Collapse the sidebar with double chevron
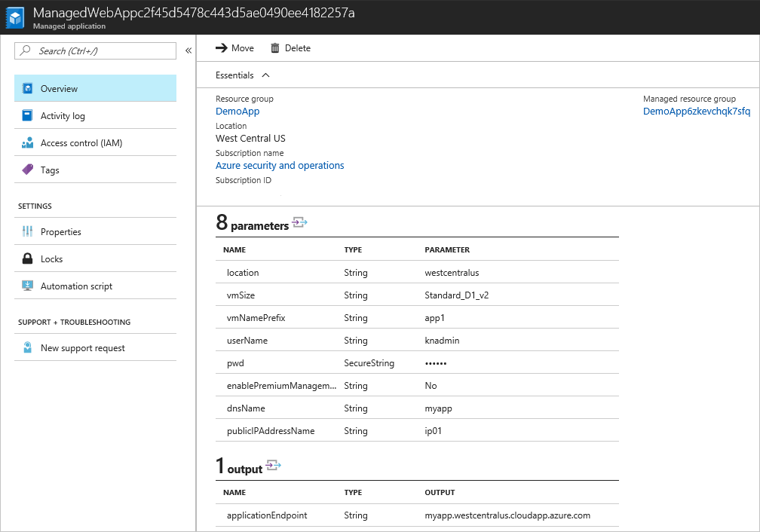This screenshot has width=760, height=532. click(188, 51)
